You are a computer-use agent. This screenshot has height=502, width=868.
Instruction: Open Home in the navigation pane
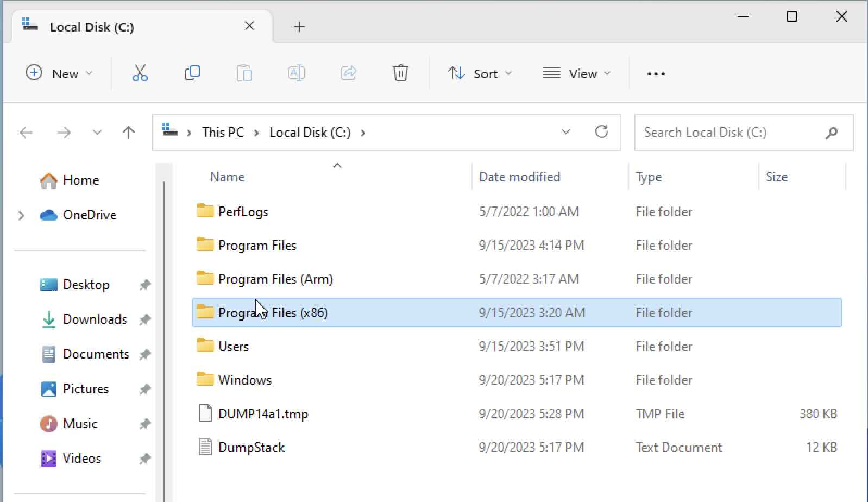[70, 180]
